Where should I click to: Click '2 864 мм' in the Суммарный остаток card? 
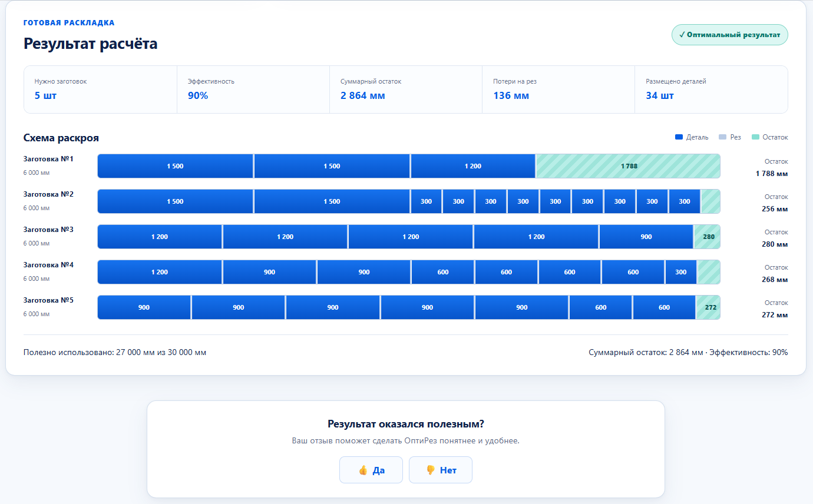(363, 95)
